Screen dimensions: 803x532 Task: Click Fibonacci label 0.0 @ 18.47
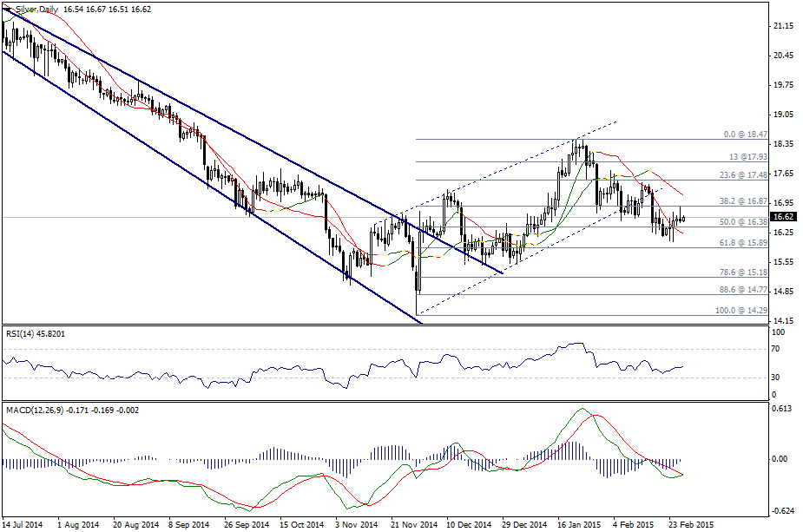coord(746,135)
